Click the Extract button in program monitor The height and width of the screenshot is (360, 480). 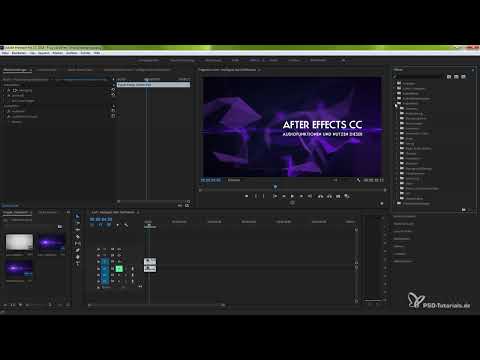(x=329, y=196)
